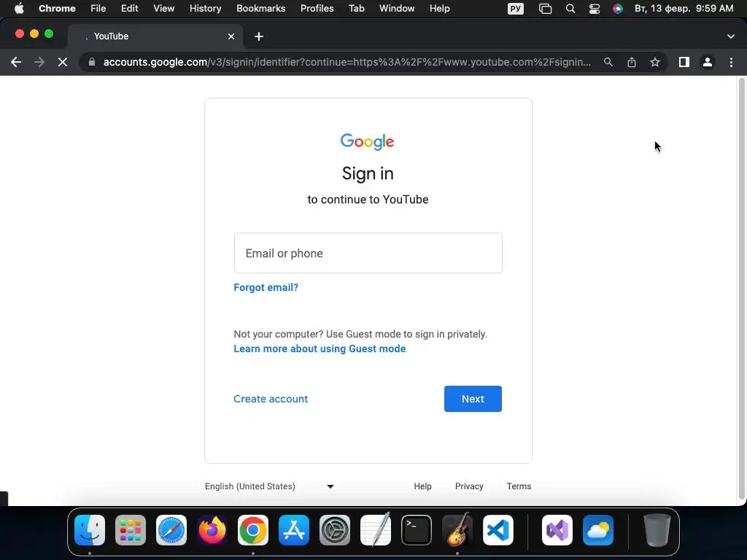Open a new tab with plus button
747x560 pixels.
[x=259, y=36]
